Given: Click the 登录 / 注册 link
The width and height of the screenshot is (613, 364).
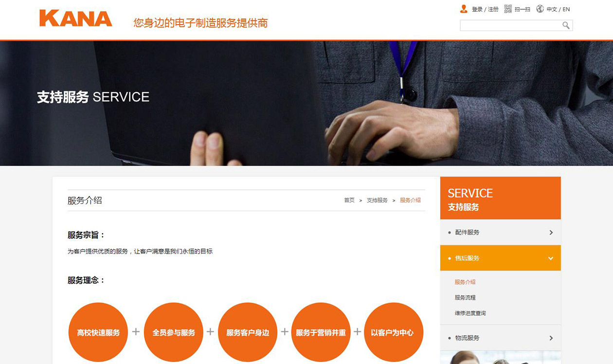Looking at the screenshot, I should 485,9.
